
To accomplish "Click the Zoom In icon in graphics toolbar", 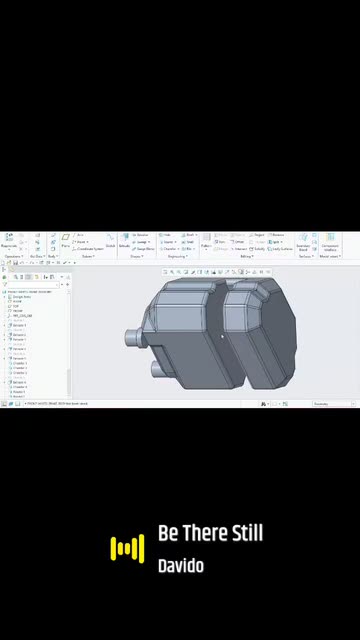I will (x=172, y=272).
